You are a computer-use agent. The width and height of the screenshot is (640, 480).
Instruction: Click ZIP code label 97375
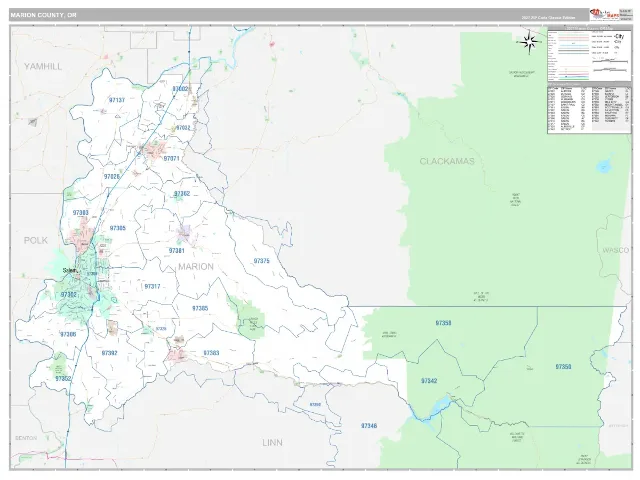click(x=262, y=261)
